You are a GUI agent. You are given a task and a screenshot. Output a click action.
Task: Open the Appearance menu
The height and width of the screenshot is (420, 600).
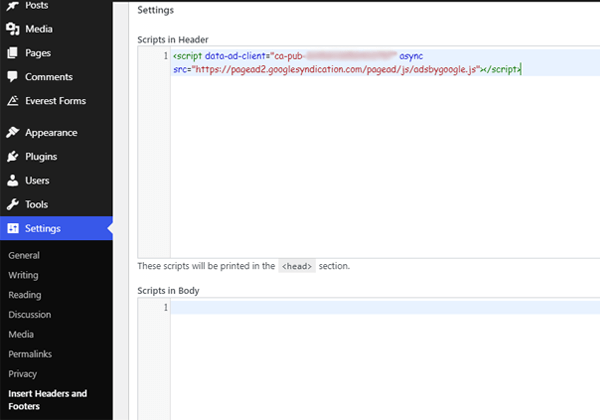56,132
